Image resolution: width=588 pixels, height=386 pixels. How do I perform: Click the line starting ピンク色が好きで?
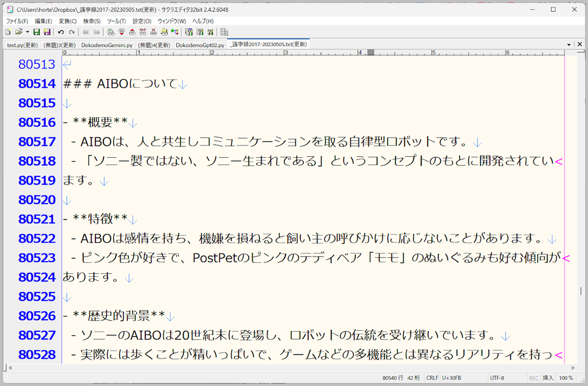point(316,258)
